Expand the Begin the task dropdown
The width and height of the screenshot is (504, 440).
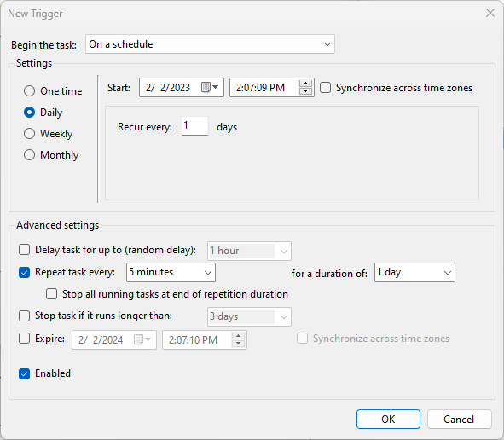(x=210, y=44)
